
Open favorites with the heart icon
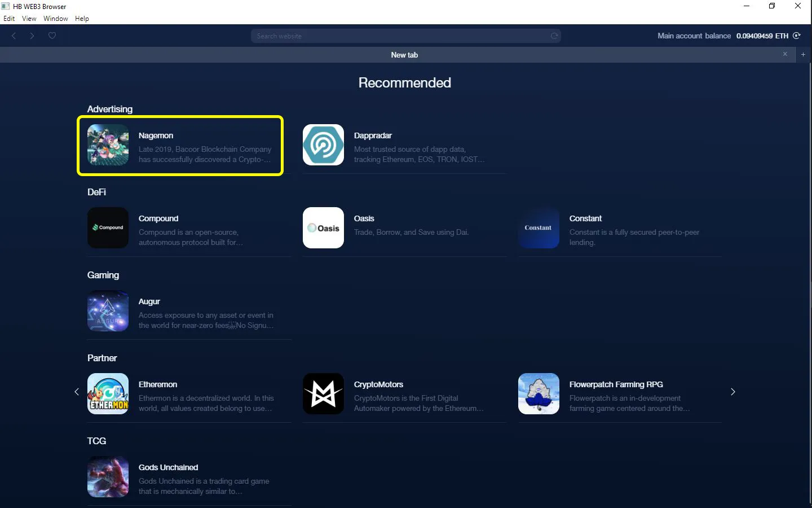pyautogui.click(x=52, y=36)
